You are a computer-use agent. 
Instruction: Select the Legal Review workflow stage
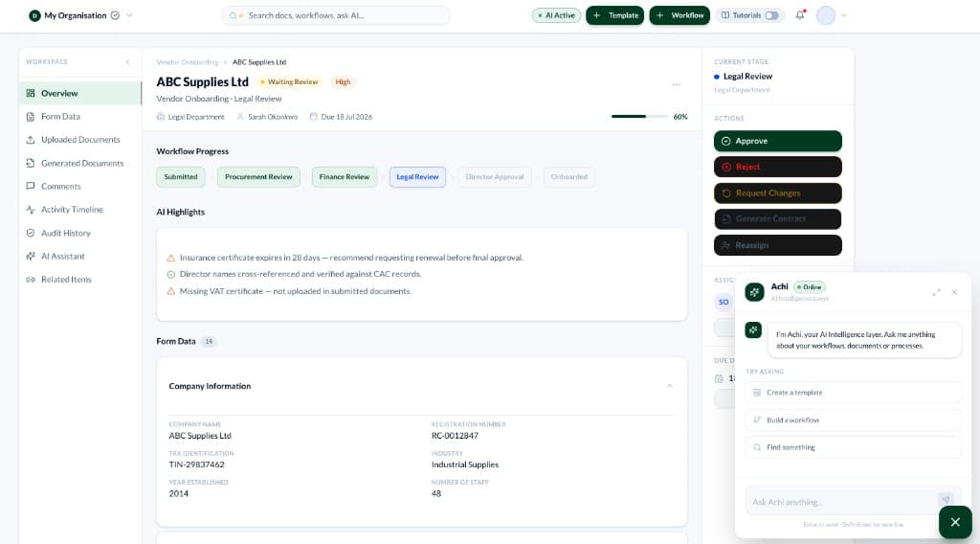417,177
